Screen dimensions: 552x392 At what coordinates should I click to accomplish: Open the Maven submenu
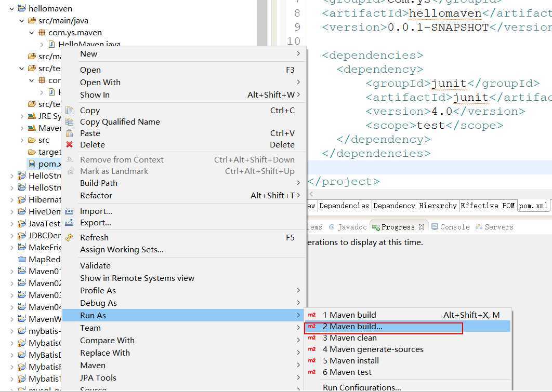[184, 366]
